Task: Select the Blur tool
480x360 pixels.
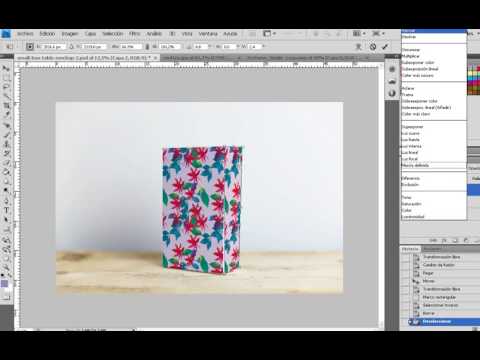Action: coord(6,182)
